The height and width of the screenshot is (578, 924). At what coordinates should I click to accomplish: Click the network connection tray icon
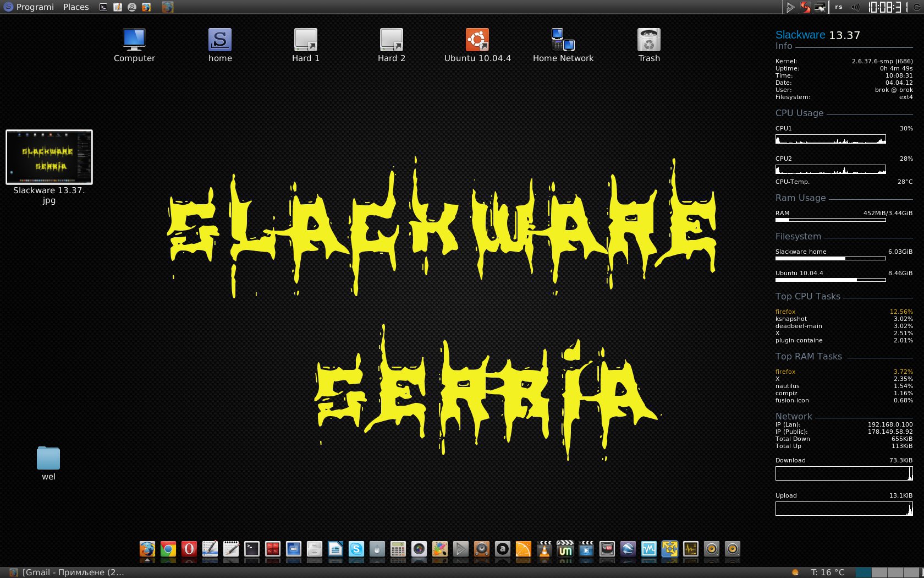pyautogui.click(x=820, y=7)
